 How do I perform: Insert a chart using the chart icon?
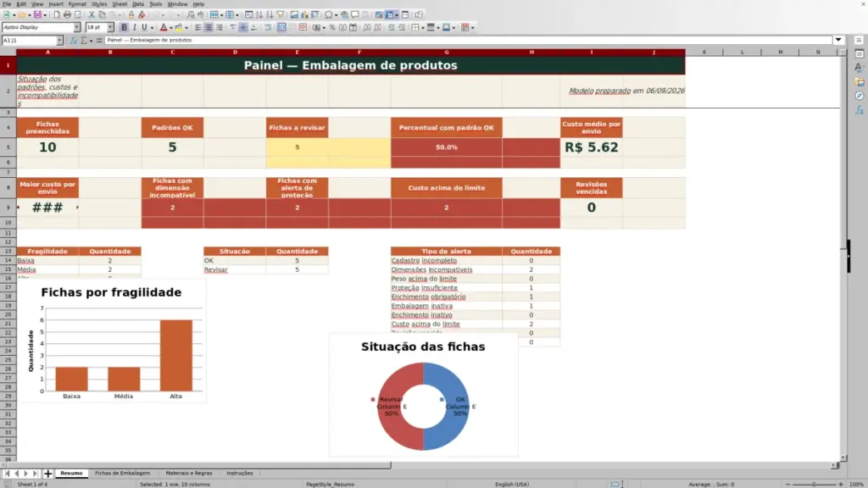(304, 15)
